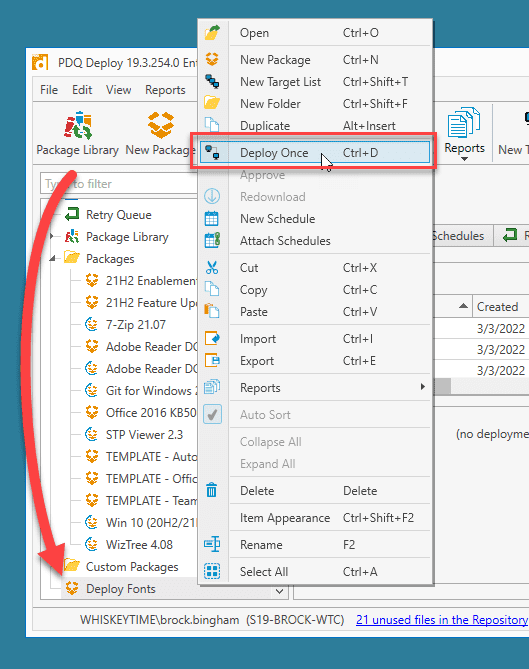Open the File menu
Image resolution: width=529 pixels, height=669 pixels.
coord(49,90)
